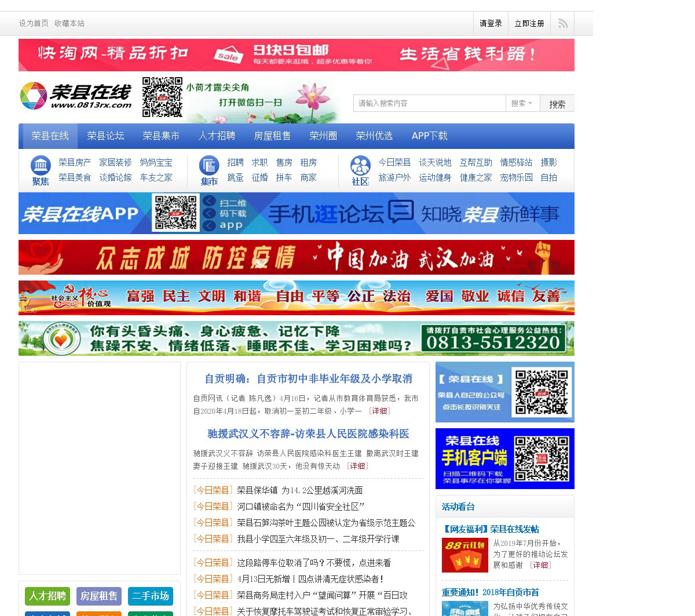This screenshot has height=616, width=695.
Task: Open article 我县小学四至六年级及初一、二年级开学行课
Action: pyautogui.click(x=318, y=539)
